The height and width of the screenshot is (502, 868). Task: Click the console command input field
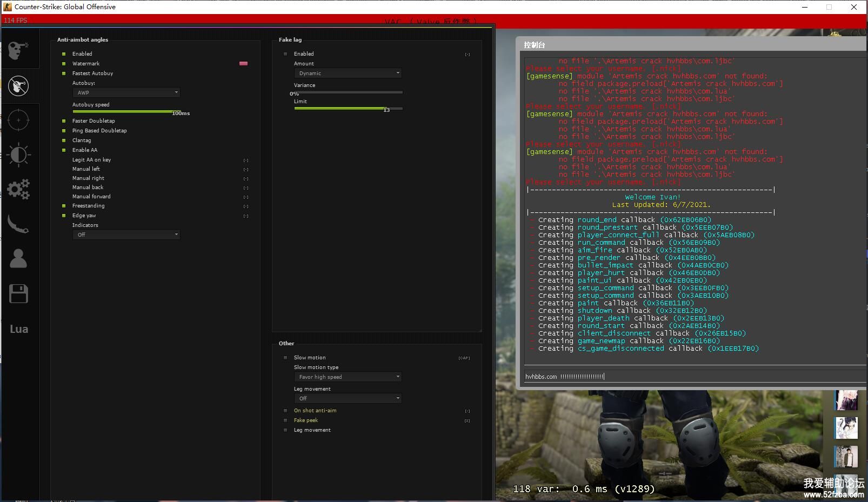pos(695,377)
